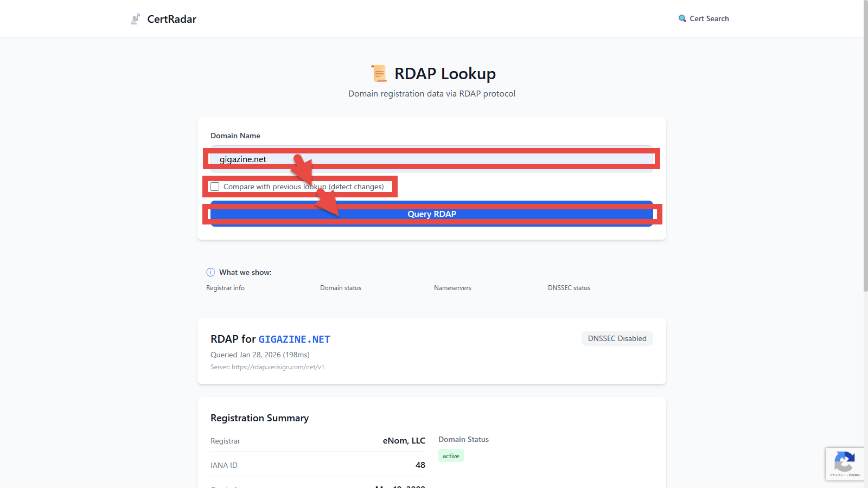Screen dimensions: 868x488
Task: Click the reCAPTCHA badge icon
Action: click(844, 463)
